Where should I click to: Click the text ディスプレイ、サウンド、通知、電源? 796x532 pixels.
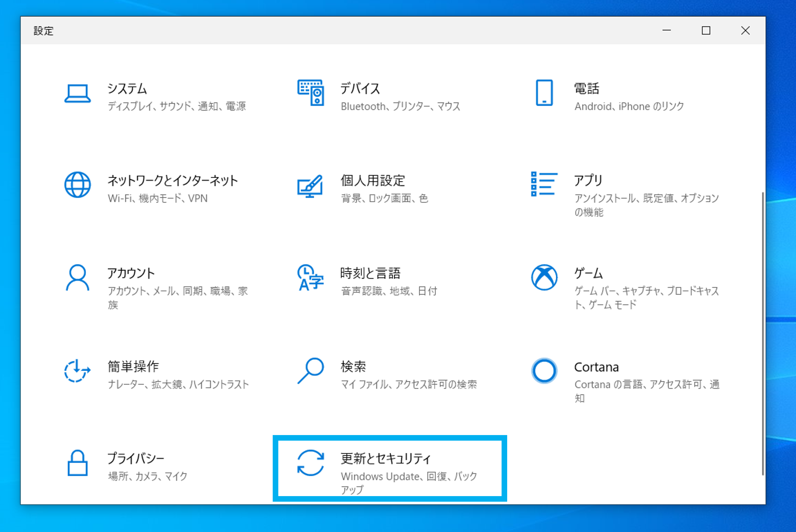[177, 106]
